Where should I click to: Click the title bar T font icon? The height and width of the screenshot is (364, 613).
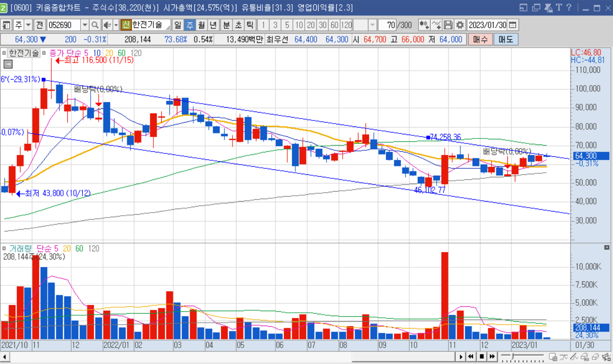(559, 7)
